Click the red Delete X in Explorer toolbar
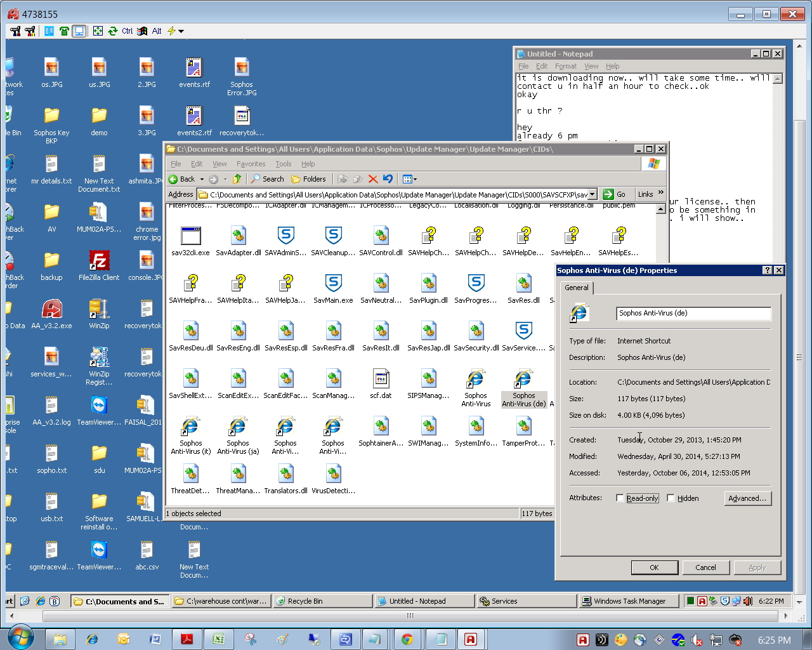 click(372, 179)
